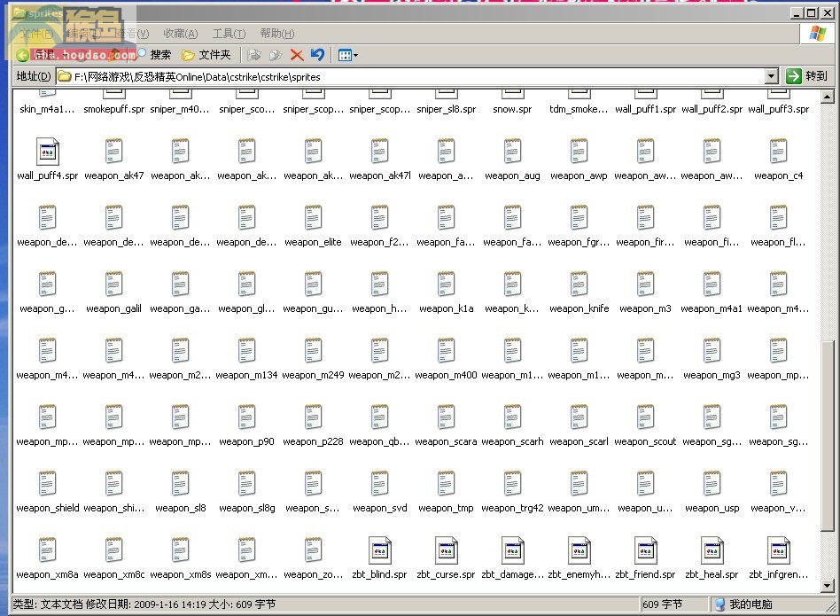The image size is (840, 616).
Task: Click the weapon_sl8 file name label
Action: pos(180,509)
